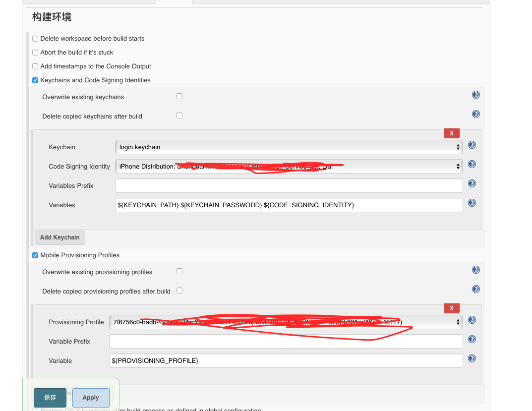Uncheck Mobile Provisioning Profiles
This screenshot has height=411, width=532.
35,255
